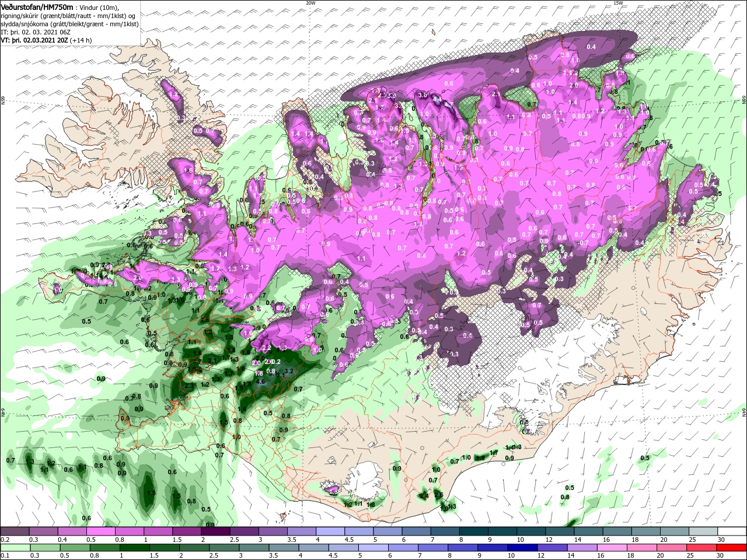The height and width of the screenshot is (560, 747).
Task: Pick the dark teal snow swatch from 8 to 9
Action: click(473, 531)
